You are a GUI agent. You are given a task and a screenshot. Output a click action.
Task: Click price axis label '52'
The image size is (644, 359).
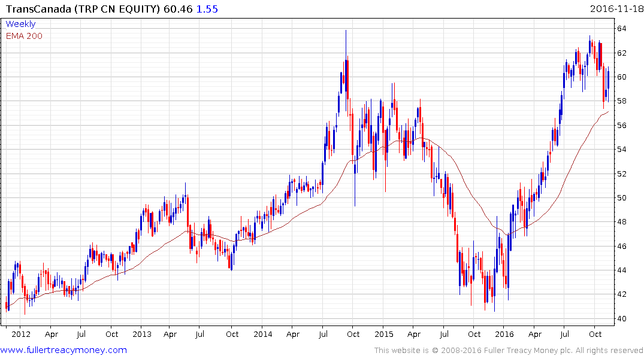[x=621, y=174]
